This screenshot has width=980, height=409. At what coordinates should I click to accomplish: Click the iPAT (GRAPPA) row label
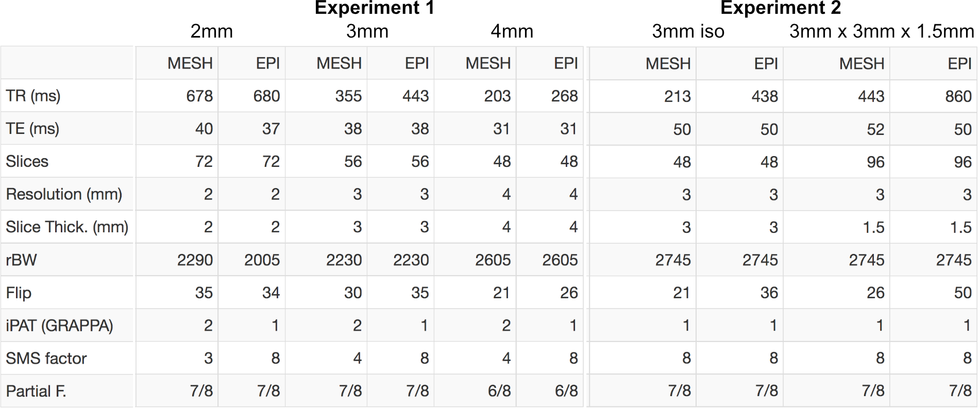click(59, 326)
